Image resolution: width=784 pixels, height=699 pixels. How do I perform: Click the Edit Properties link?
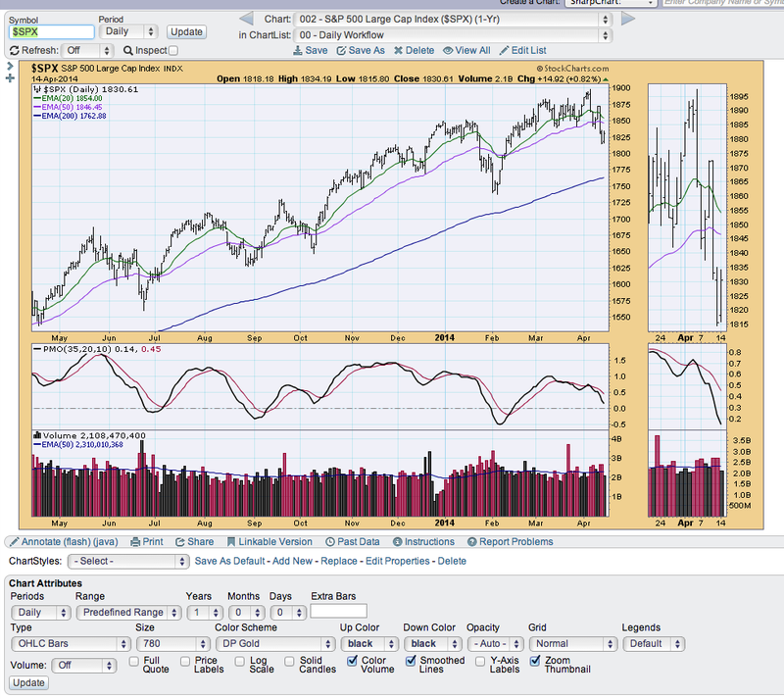coord(398,562)
